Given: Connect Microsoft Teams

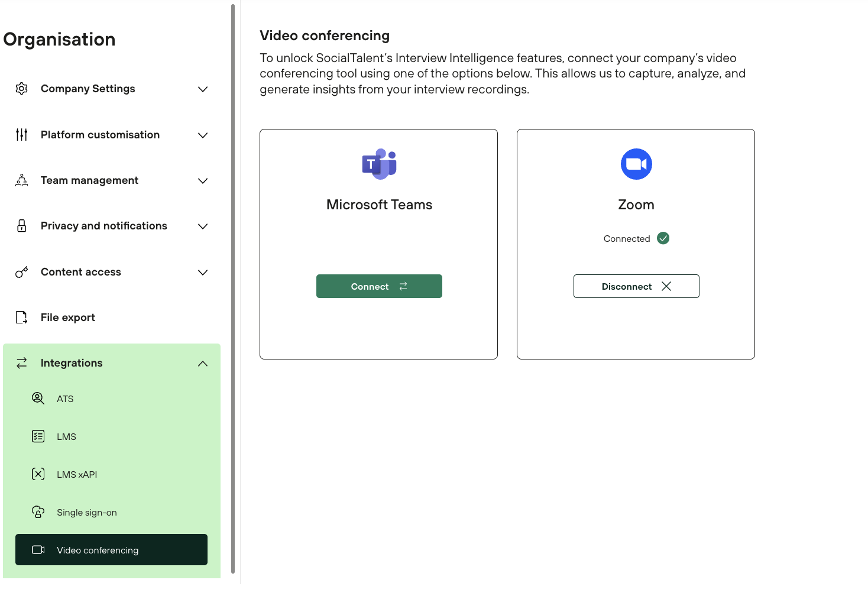Looking at the screenshot, I should [x=379, y=286].
